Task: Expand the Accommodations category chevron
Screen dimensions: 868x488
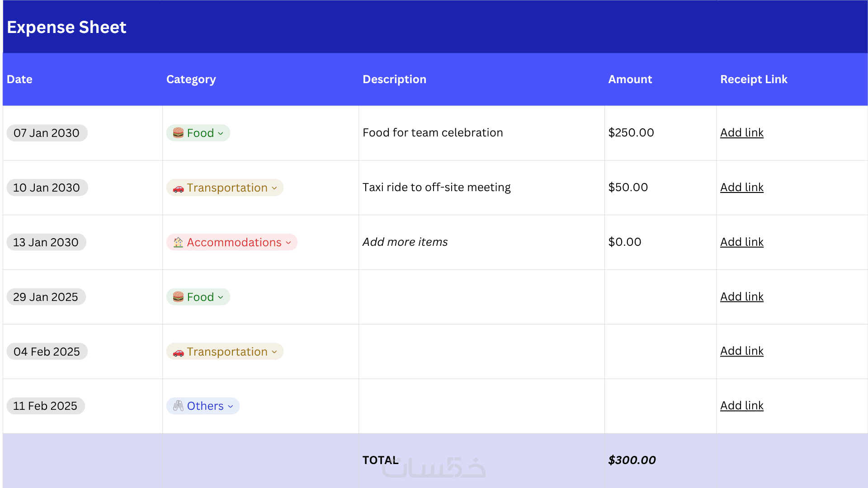Action: [x=288, y=243]
